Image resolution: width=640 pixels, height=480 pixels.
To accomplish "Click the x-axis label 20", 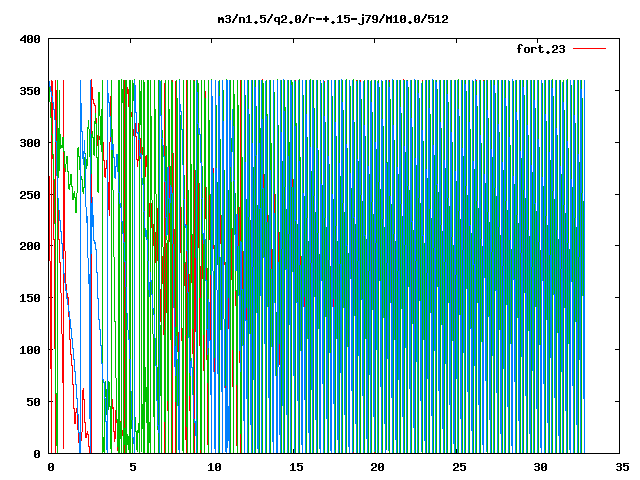I will point(377,467).
